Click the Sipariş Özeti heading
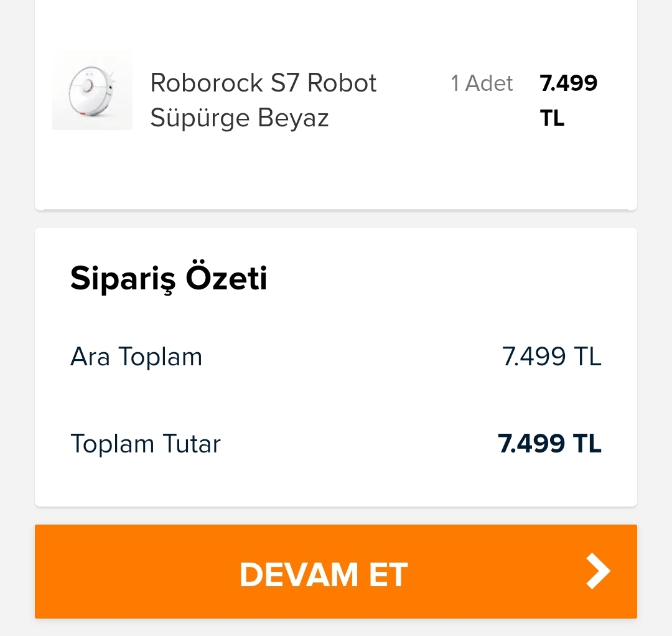 (x=169, y=279)
